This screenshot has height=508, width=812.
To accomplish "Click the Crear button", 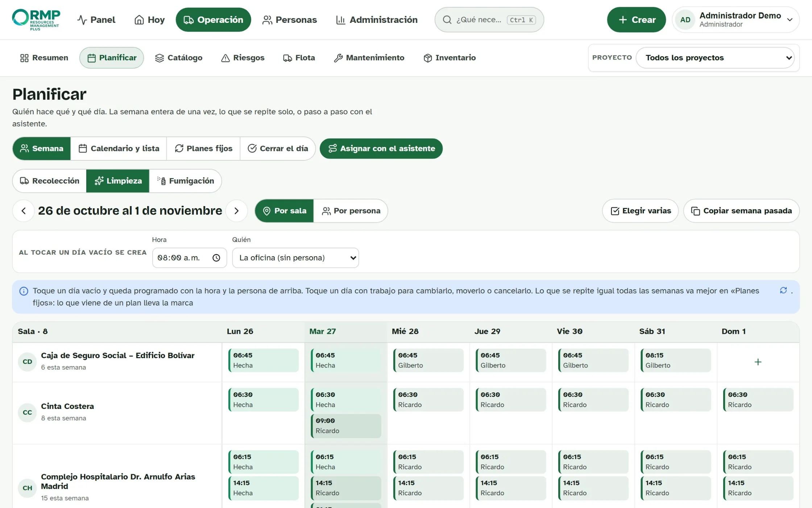I will [636, 20].
